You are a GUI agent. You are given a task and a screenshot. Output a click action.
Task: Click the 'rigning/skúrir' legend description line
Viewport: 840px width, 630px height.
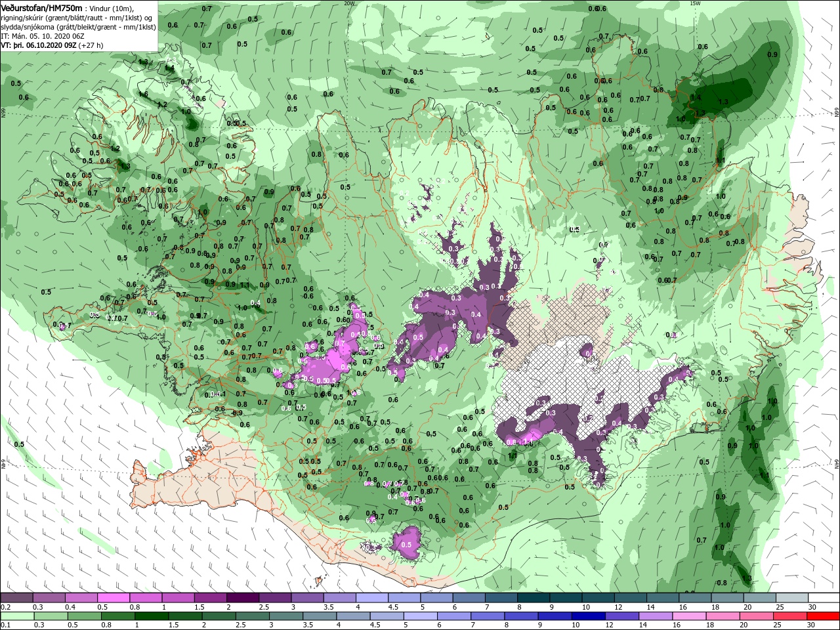(x=77, y=18)
